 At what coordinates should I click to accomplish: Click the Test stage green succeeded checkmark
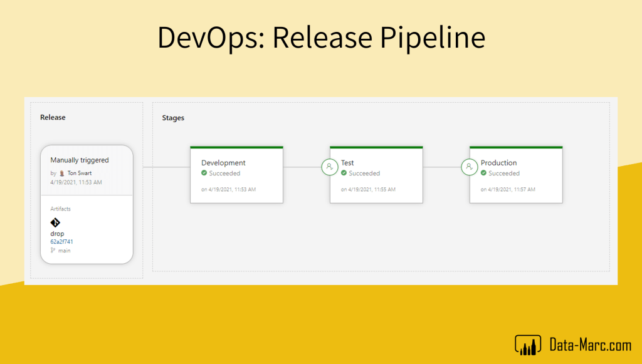(x=344, y=174)
